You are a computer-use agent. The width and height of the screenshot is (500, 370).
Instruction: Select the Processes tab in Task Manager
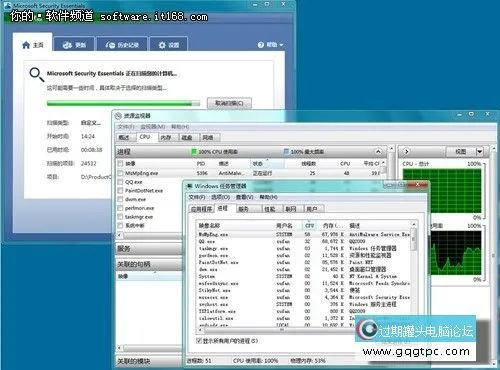223,208
